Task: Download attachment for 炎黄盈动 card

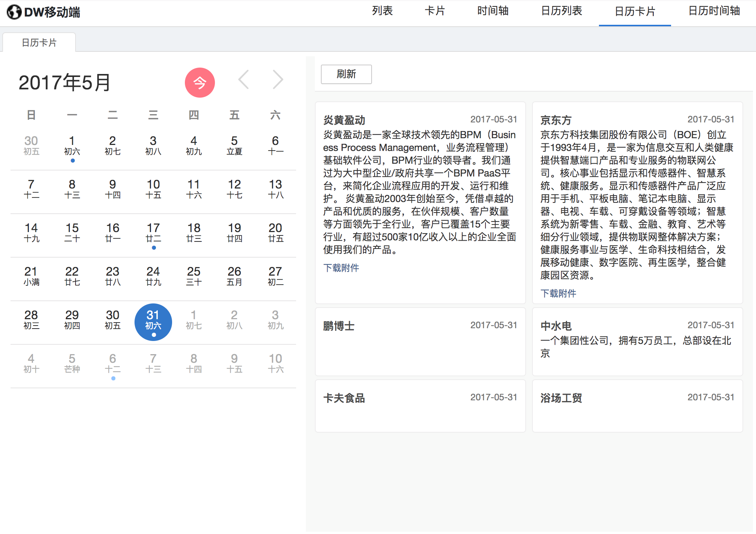Action: [x=341, y=268]
